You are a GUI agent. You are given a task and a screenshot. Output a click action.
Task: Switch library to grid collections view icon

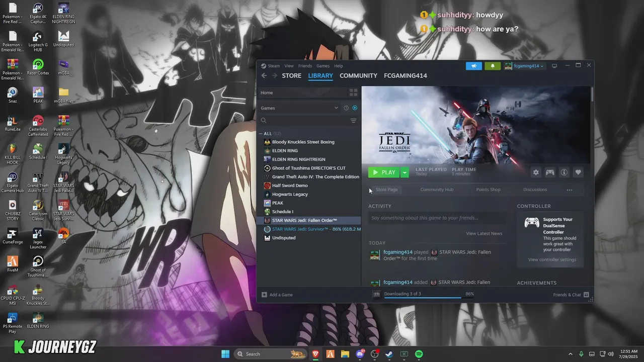[x=353, y=93]
